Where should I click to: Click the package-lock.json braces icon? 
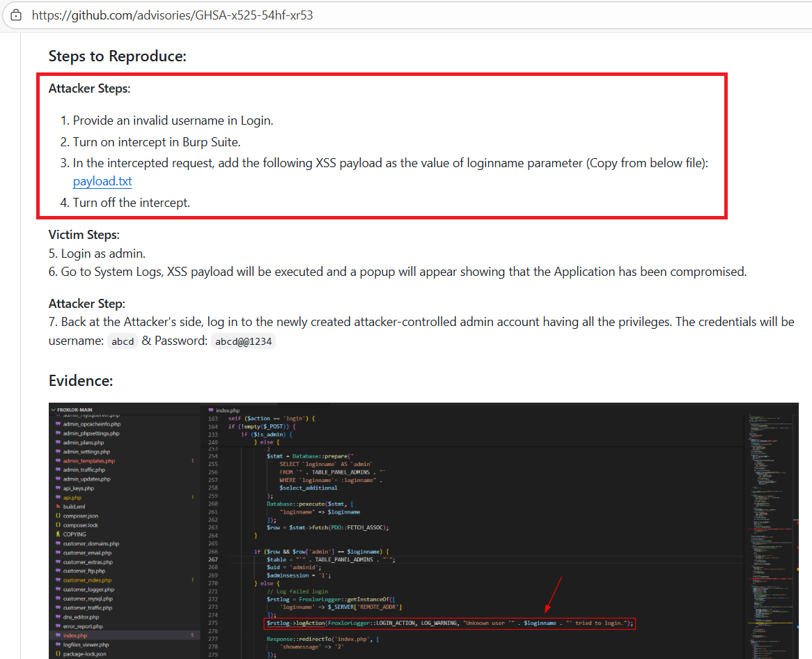pos(58,654)
